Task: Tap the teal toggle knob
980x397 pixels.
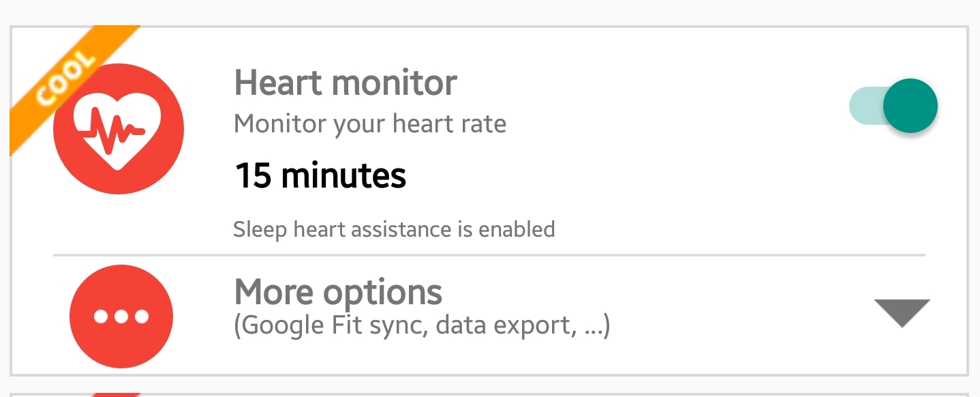Action: [x=910, y=106]
